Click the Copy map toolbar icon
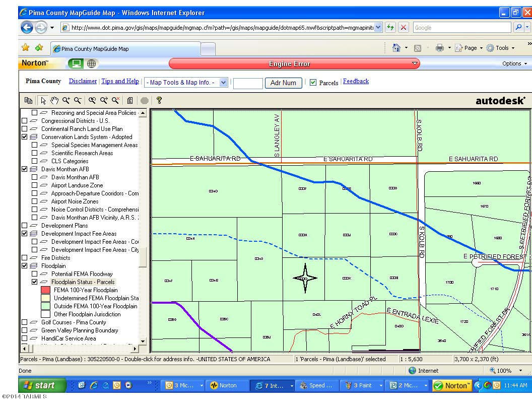 click(29, 100)
